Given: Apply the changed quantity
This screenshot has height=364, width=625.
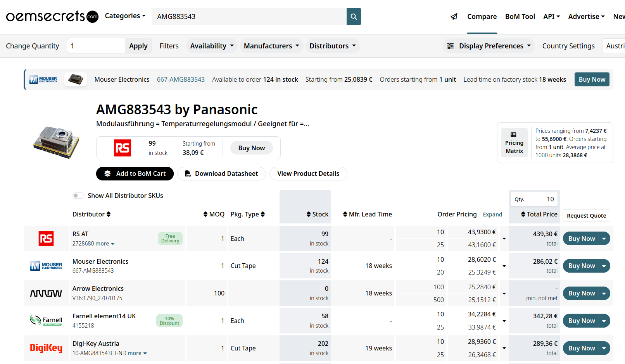Looking at the screenshot, I should coord(138,46).
